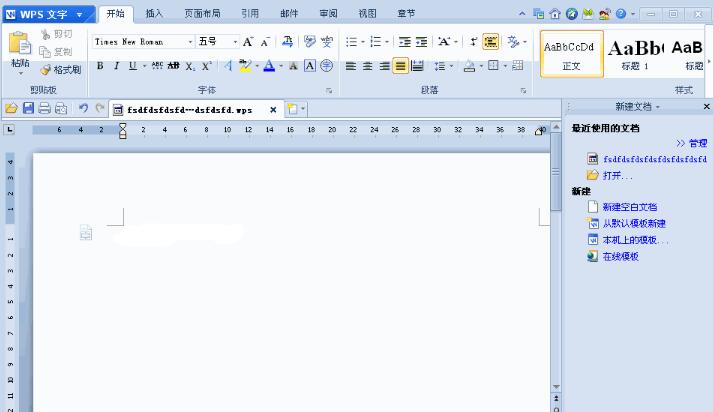
Task: Align text left
Action: [351, 66]
